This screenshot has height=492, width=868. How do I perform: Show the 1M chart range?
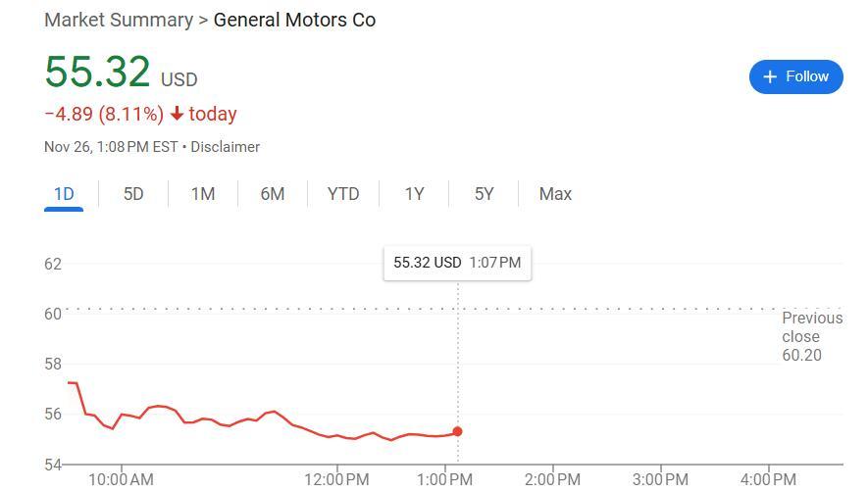(x=203, y=194)
